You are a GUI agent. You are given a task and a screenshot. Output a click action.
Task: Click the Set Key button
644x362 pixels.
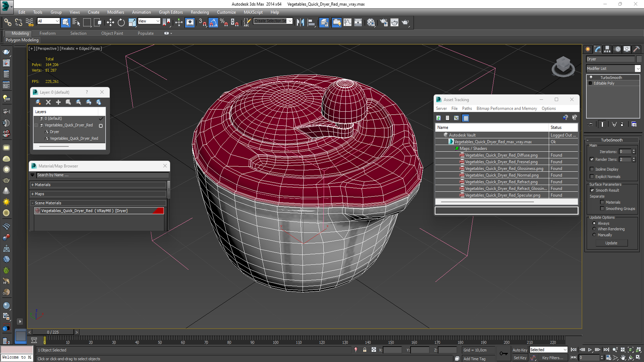520,358
